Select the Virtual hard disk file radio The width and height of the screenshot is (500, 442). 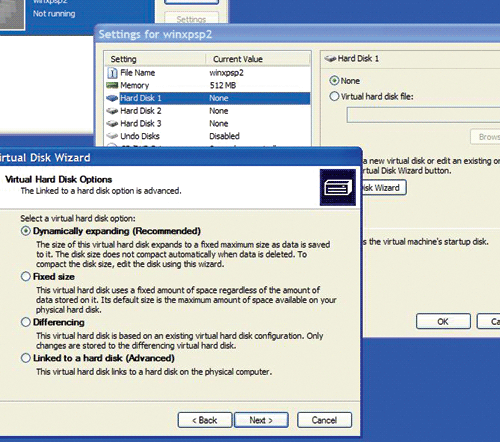pos(334,97)
